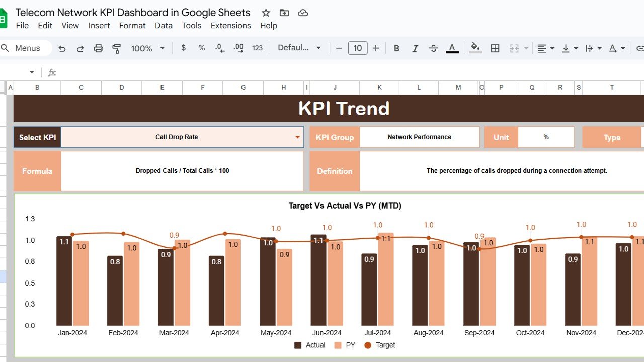Print the spreadsheet using printer icon
The width and height of the screenshot is (644, 362).
[x=99, y=48]
